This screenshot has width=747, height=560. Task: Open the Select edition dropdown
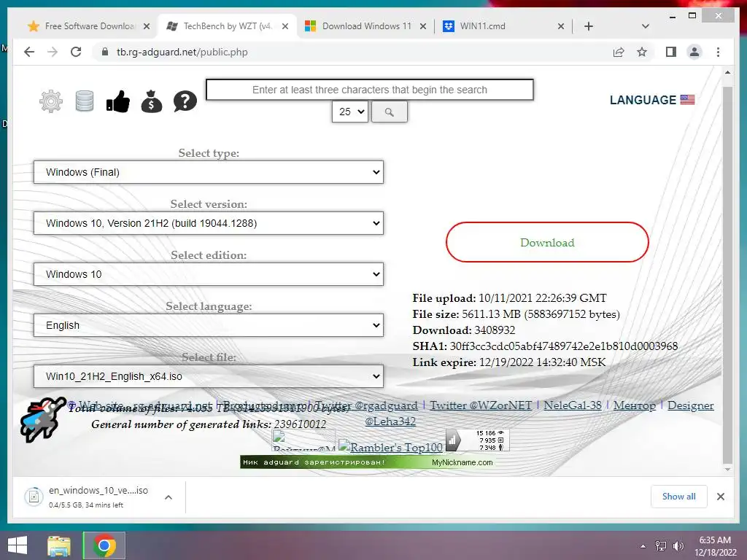(209, 274)
